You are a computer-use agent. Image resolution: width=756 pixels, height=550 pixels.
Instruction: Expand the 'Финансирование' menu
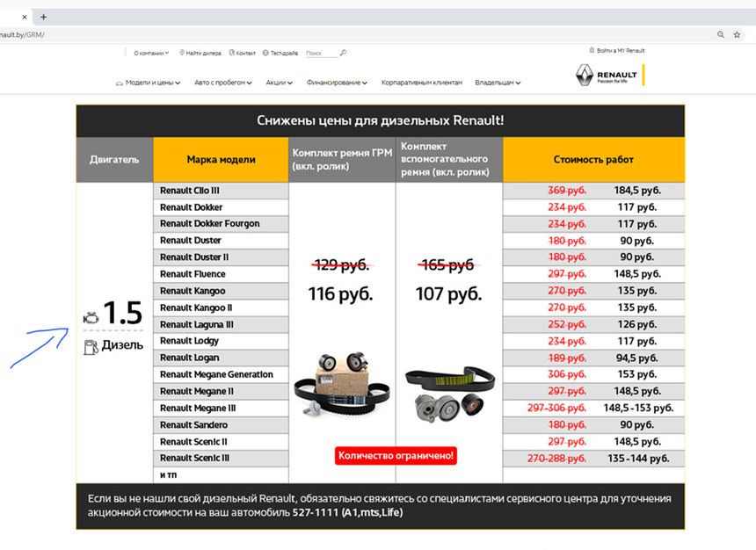coord(337,83)
